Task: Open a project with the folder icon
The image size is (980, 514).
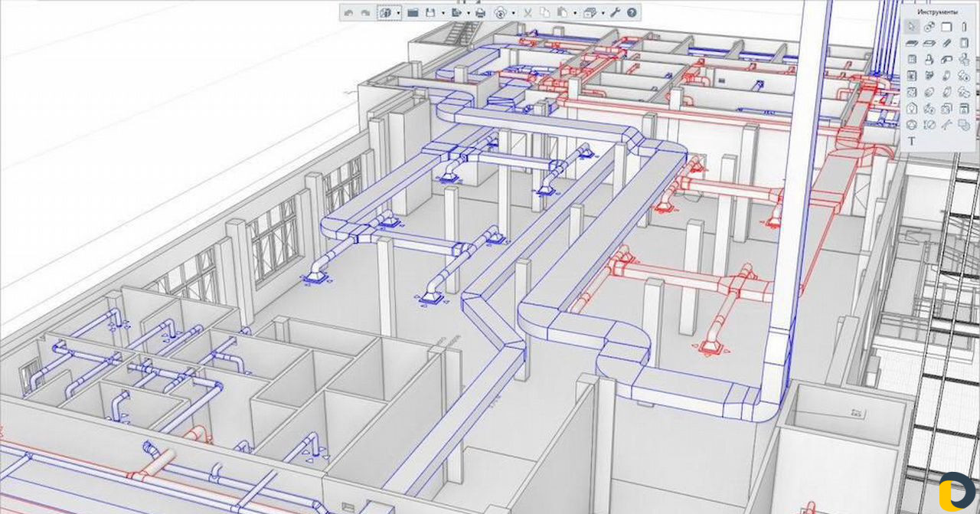Action: point(413,13)
